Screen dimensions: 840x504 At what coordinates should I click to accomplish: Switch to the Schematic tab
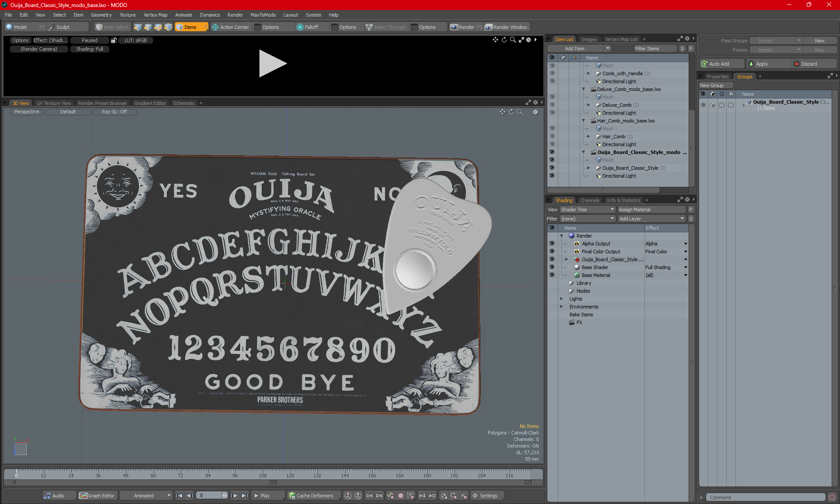click(184, 103)
